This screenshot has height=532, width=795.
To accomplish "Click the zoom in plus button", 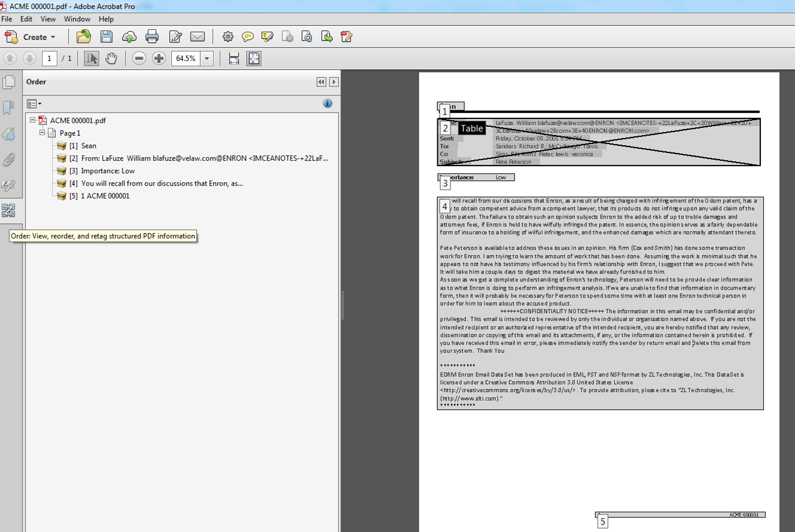I will coord(159,59).
